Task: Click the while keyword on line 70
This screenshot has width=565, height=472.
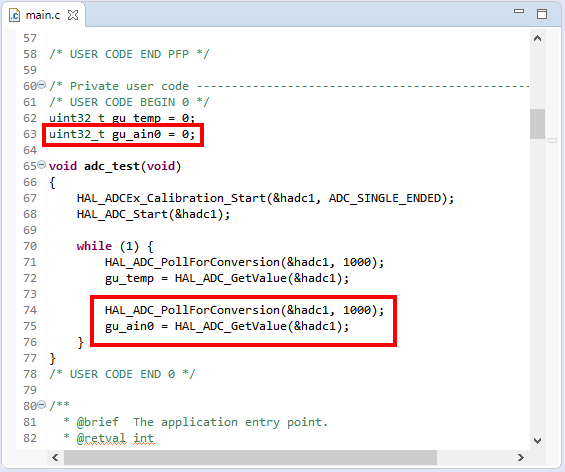Action: pyautogui.click(x=94, y=246)
